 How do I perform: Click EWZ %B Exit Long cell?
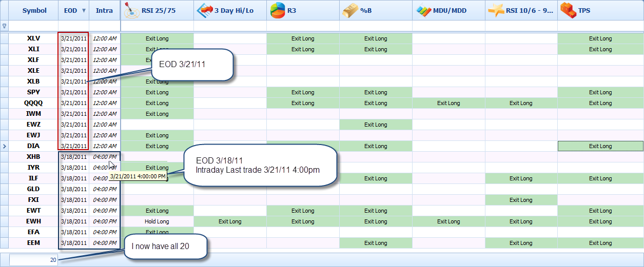tap(376, 125)
